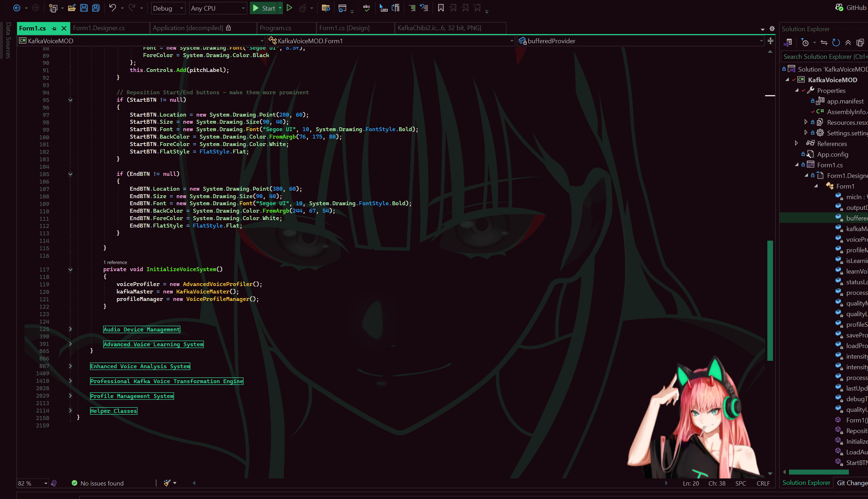The image size is (868, 499).
Task: Select the App.config file in Solution Explorer
Action: pos(833,154)
